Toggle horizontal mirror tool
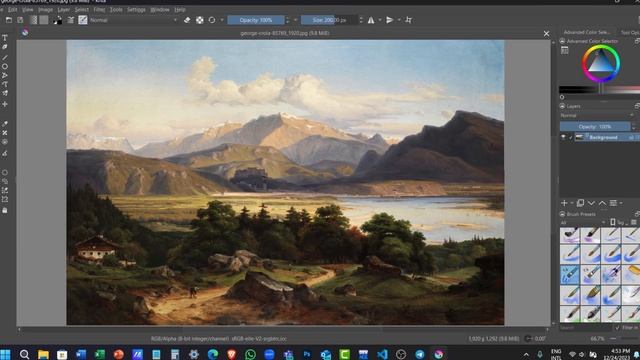 point(371,20)
